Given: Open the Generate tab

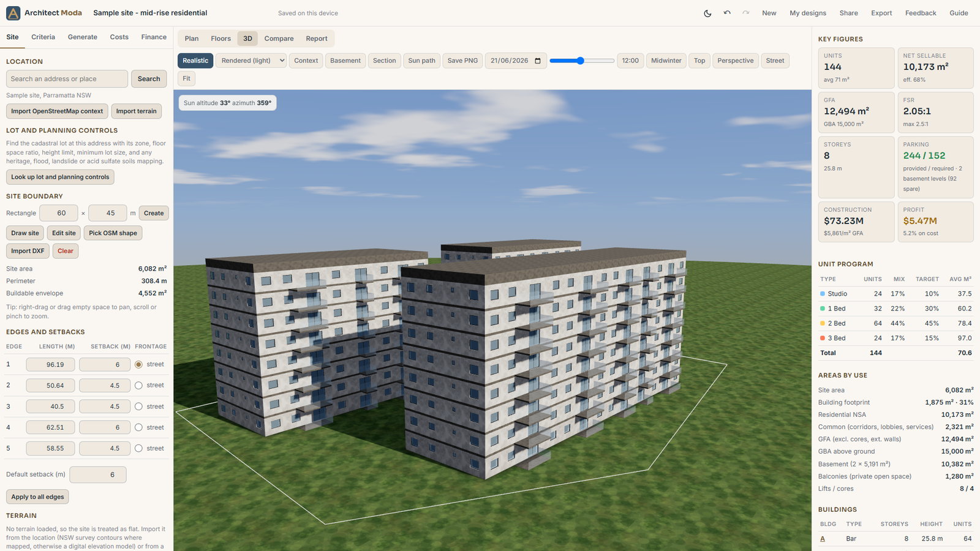Looking at the screenshot, I should coord(83,37).
